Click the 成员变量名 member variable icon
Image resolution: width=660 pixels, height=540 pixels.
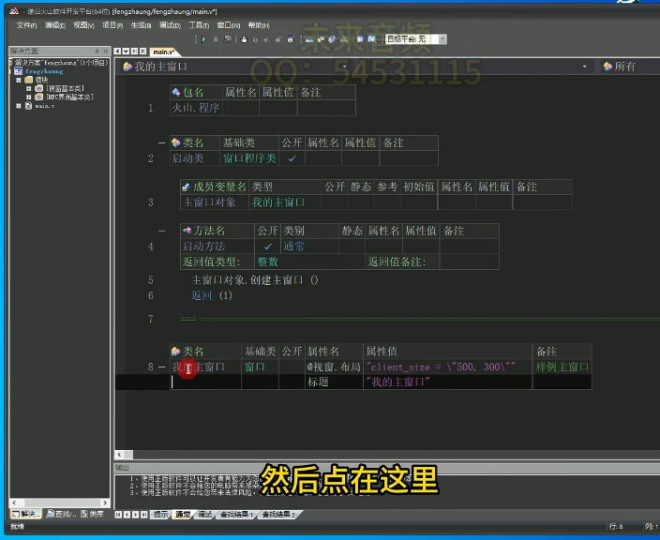click(x=186, y=187)
